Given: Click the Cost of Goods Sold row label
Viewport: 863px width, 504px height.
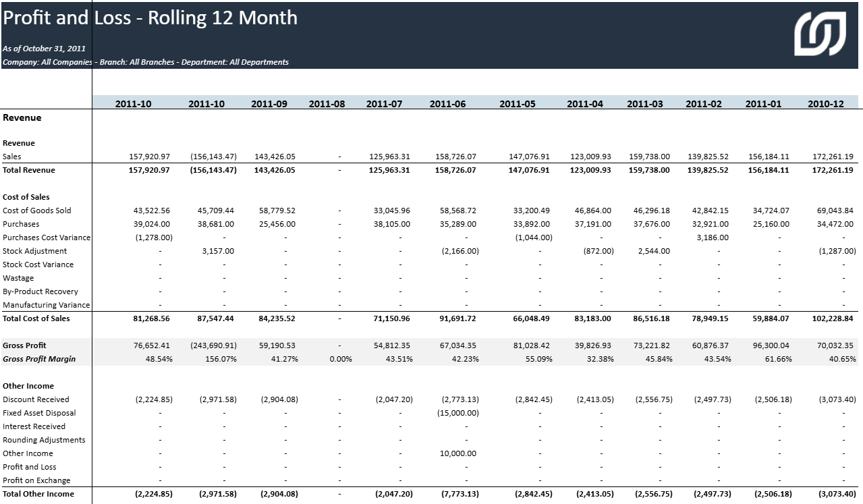Looking at the screenshot, I should point(36,211).
